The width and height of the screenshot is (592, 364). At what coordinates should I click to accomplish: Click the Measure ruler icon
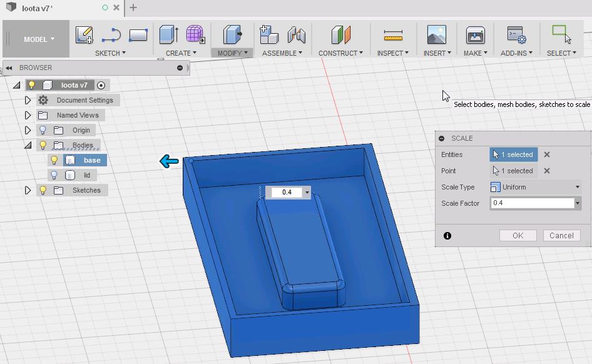[393, 36]
